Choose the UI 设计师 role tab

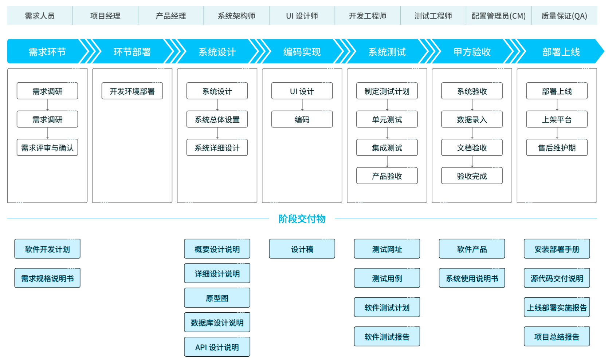coord(302,16)
